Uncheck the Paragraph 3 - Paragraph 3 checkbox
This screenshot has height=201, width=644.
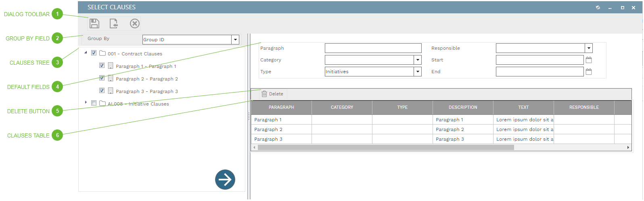[x=102, y=91]
